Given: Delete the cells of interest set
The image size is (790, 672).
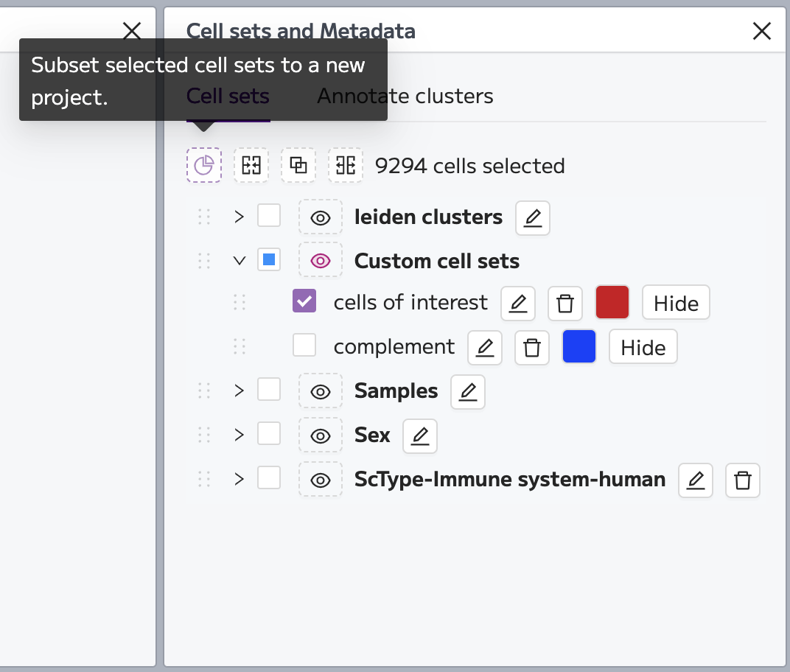Looking at the screenshot, I should [x=565, y=304].
